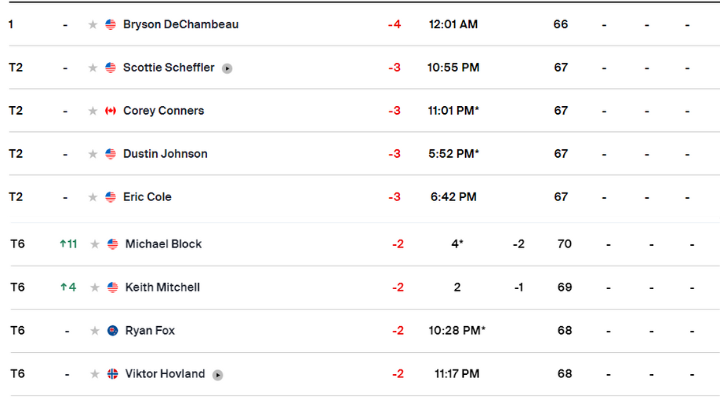
Task: Star Corey Conners as favorite
Action: pos(93,111)
